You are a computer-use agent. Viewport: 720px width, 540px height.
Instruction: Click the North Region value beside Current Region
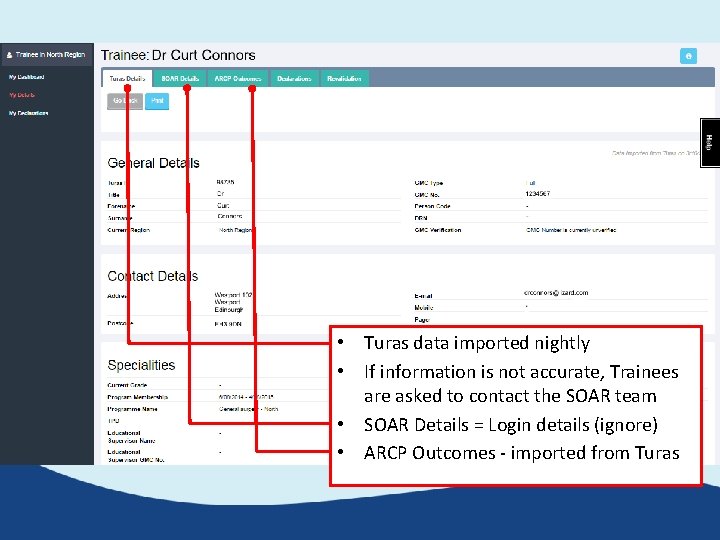236,230
